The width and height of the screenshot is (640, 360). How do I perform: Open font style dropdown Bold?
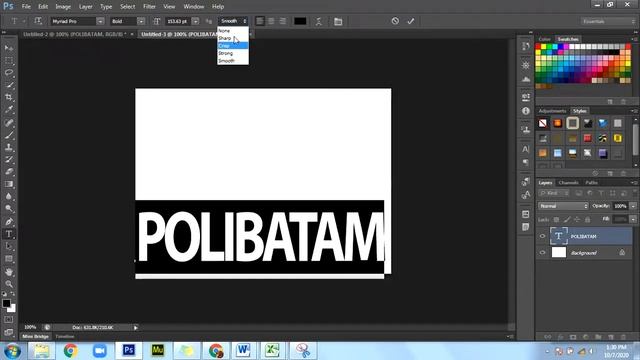(x=141, y=21)
